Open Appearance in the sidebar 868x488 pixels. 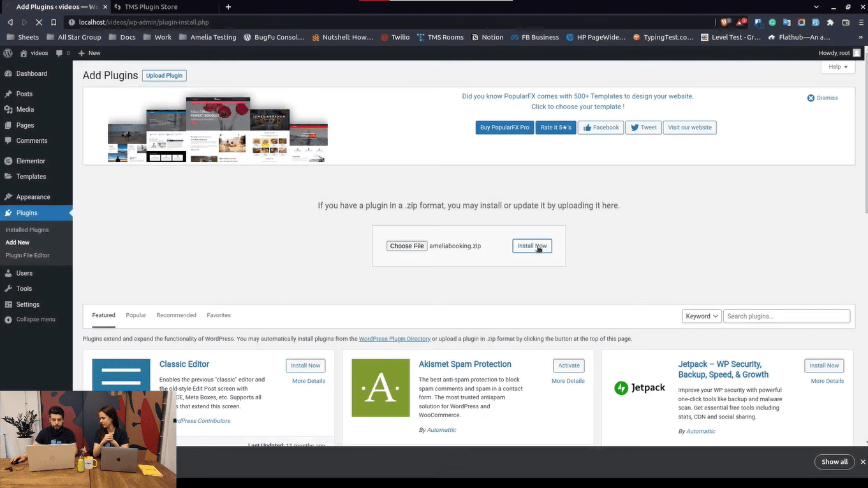(33, 197)
